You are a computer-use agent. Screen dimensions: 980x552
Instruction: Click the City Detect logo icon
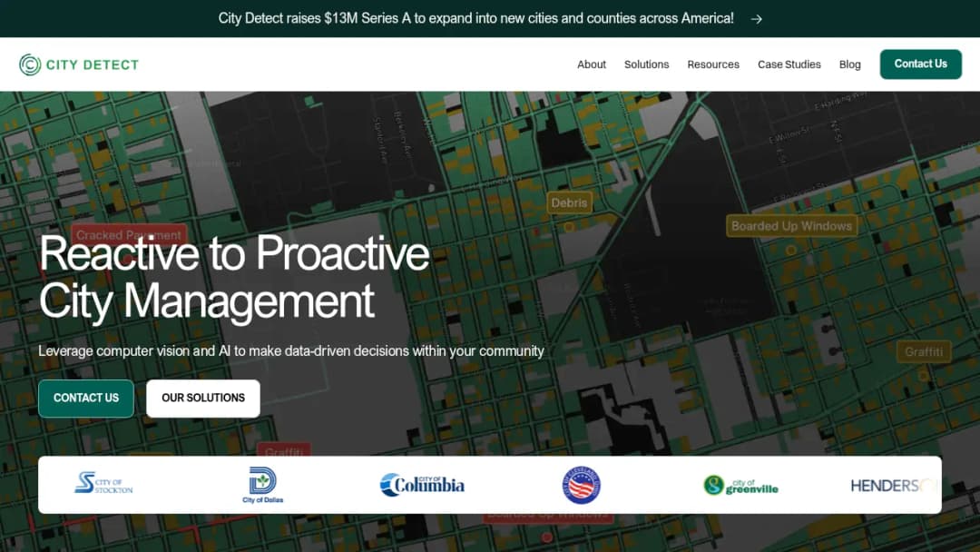click(x=29, y=64)
